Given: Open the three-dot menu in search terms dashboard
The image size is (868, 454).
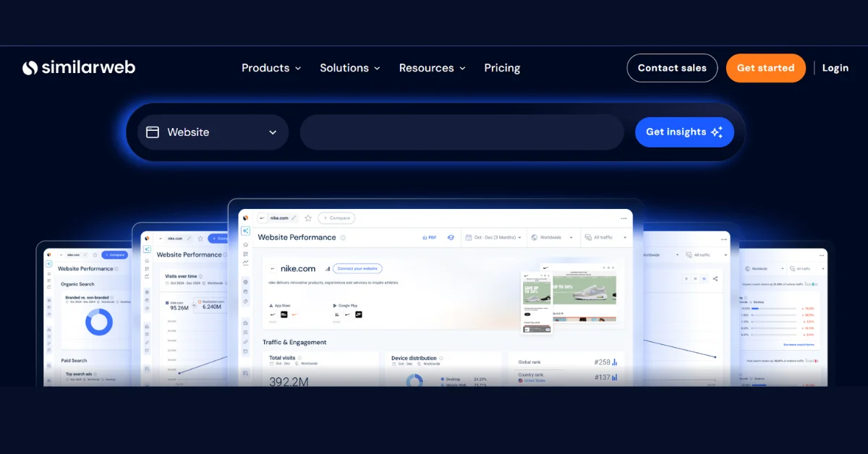Looking at the screenshot, I should (x=821, y=255).
